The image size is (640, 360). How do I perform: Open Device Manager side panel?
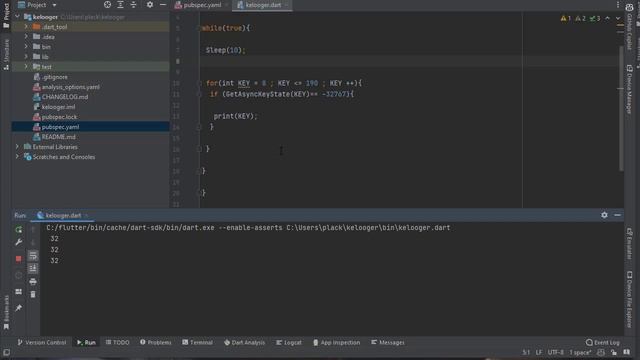(x=629, y=89)
